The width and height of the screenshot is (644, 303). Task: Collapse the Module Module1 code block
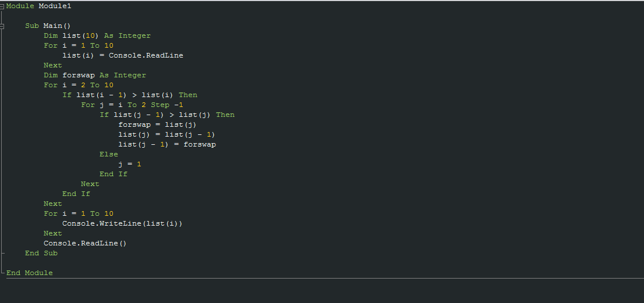[x=2, y=6]
